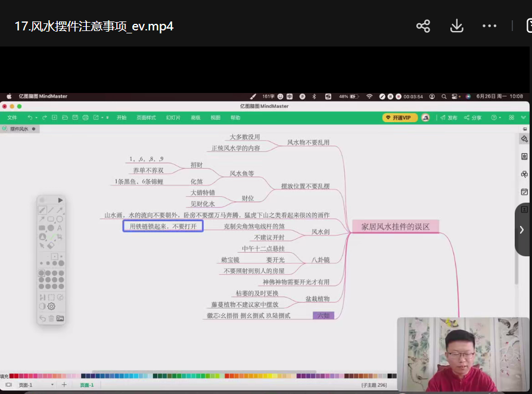This screenshot has height=394, width=532.
Task: Select the pen tool in the floating palette
Action: 42,210
